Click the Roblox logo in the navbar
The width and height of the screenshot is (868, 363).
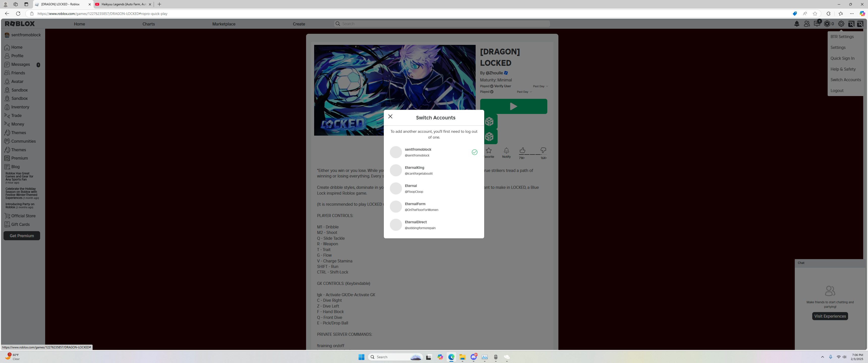(x=20, y=24)
